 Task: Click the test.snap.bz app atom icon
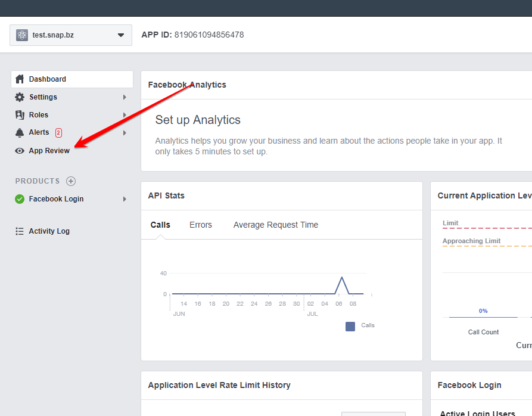pos(22,35)
